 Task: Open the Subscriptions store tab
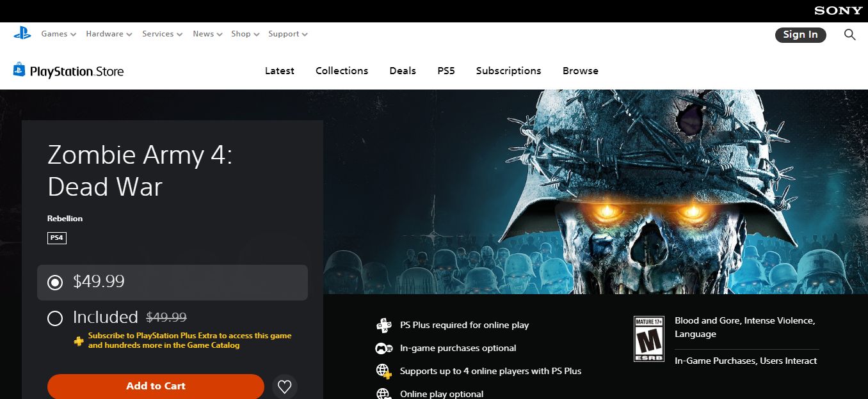click(x=509, y=71)
